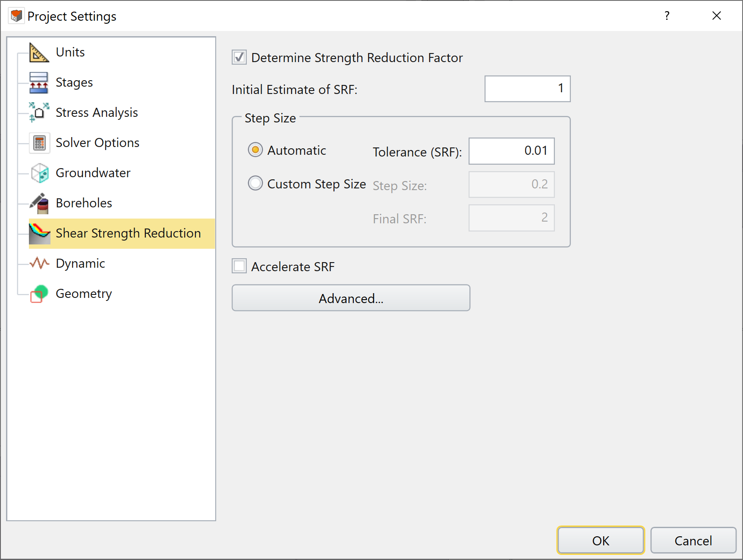Click the disabled Step Size field
743x560 pixels.
[x=512, y=185]
